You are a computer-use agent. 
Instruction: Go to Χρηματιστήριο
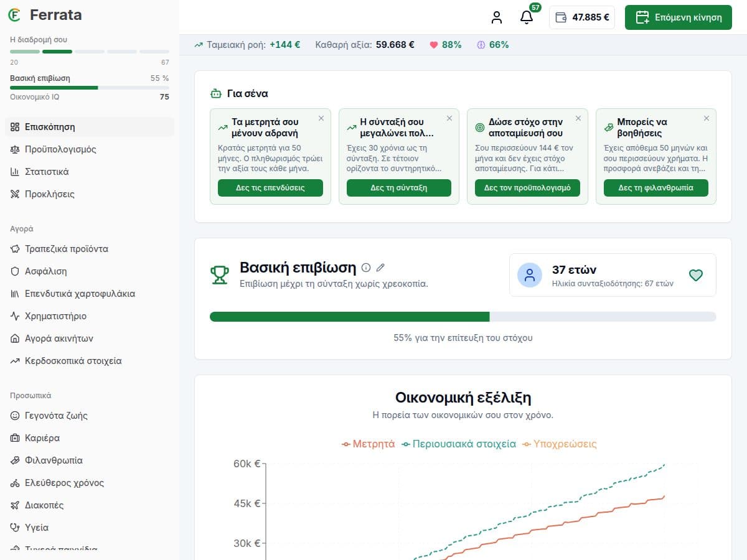coord(90,316)
